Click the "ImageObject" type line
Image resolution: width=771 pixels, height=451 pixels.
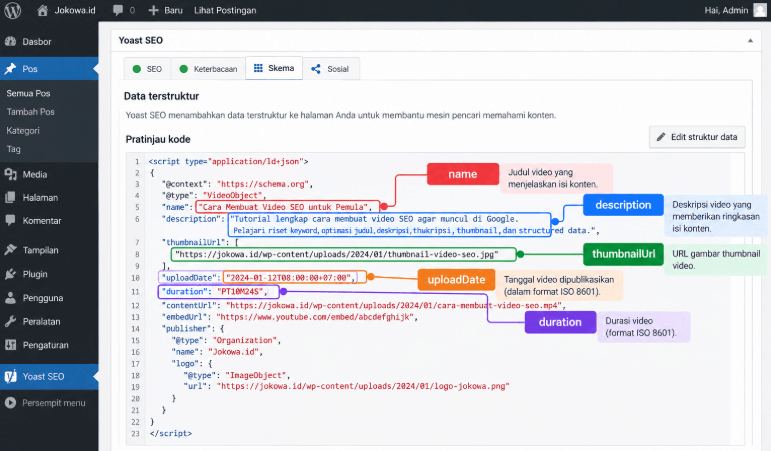click(x=237, y=375)
